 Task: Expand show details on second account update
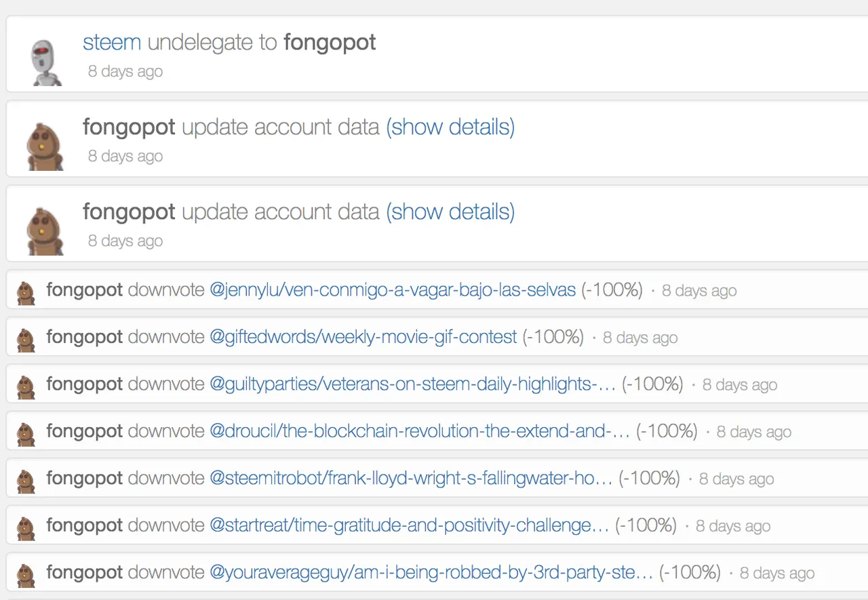click(450, 212)
